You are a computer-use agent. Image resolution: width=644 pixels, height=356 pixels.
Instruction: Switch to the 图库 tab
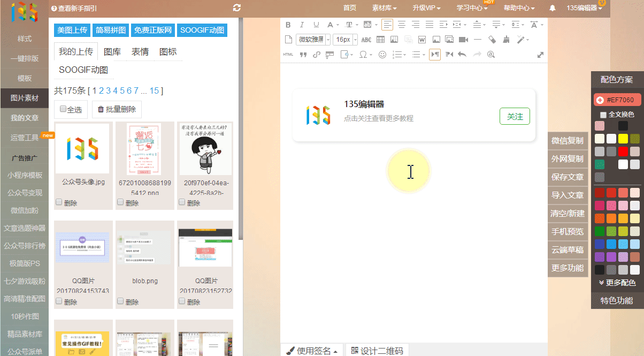pyautogui.click(x=112, y=52)
